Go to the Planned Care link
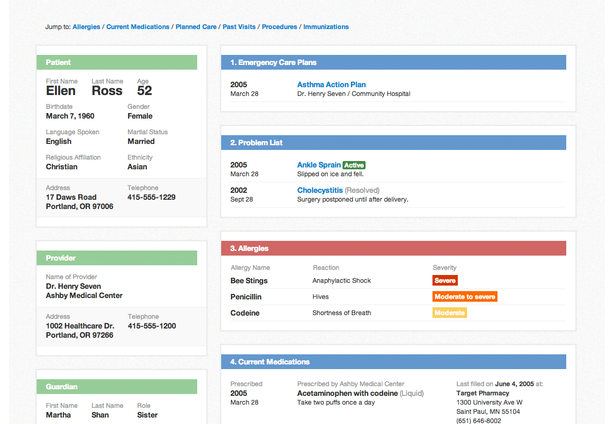 196,27
